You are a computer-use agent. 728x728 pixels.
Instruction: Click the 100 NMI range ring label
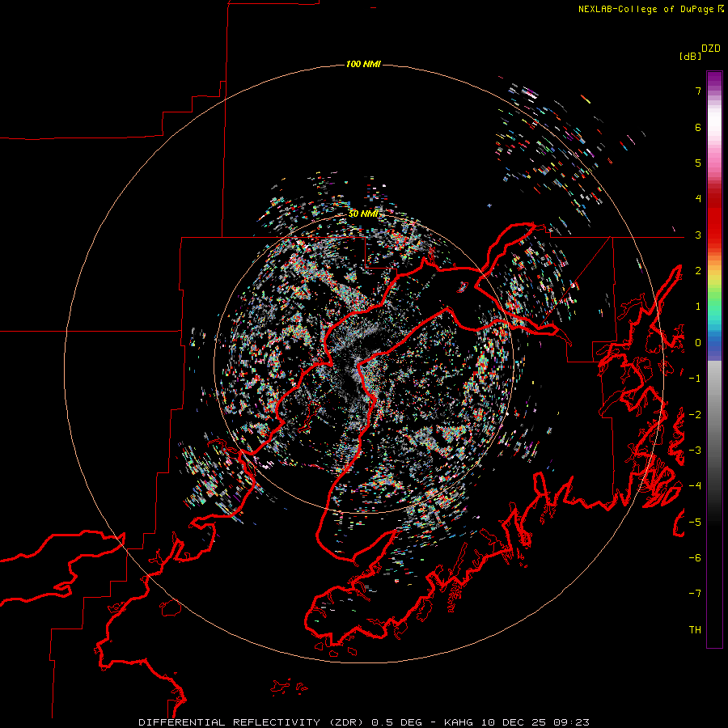click(x=363, y=64)
